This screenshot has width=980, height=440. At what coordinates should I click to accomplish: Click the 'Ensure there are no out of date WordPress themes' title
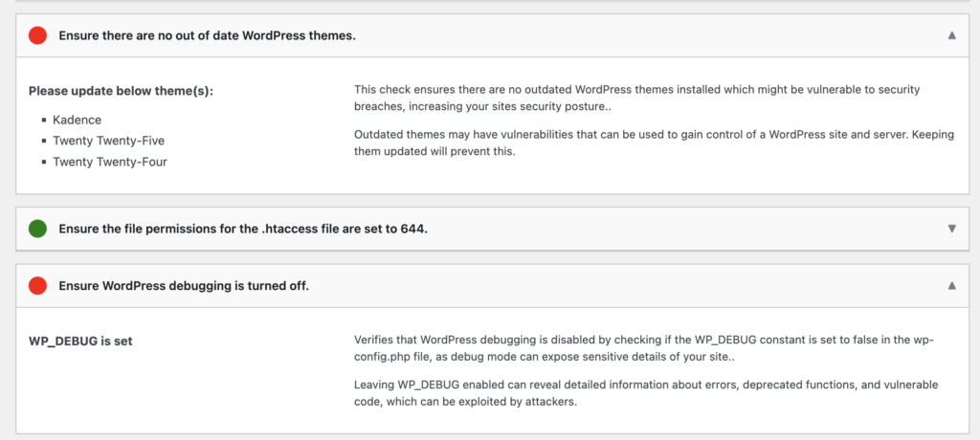tap(207, 35)
